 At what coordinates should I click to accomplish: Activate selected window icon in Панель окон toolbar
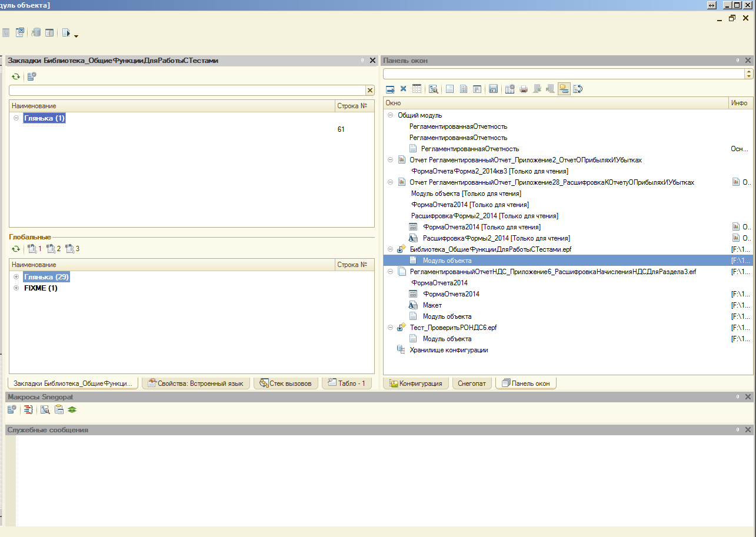[389, 89]
